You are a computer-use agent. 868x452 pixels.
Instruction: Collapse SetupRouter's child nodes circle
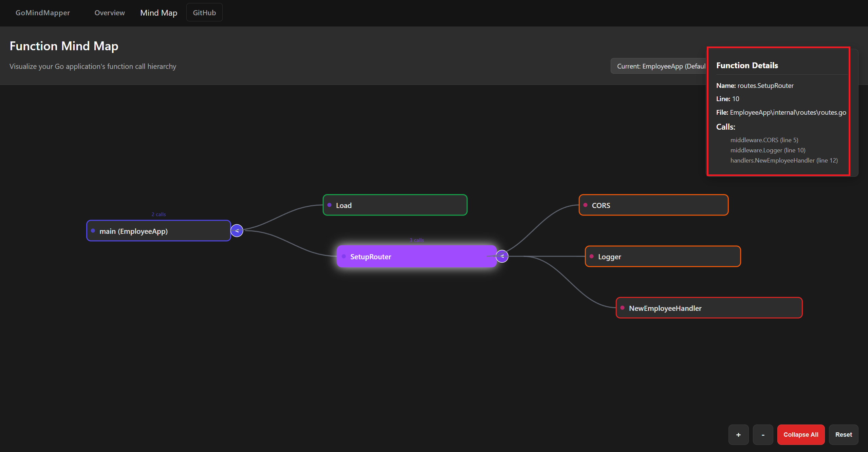[502, 256]
